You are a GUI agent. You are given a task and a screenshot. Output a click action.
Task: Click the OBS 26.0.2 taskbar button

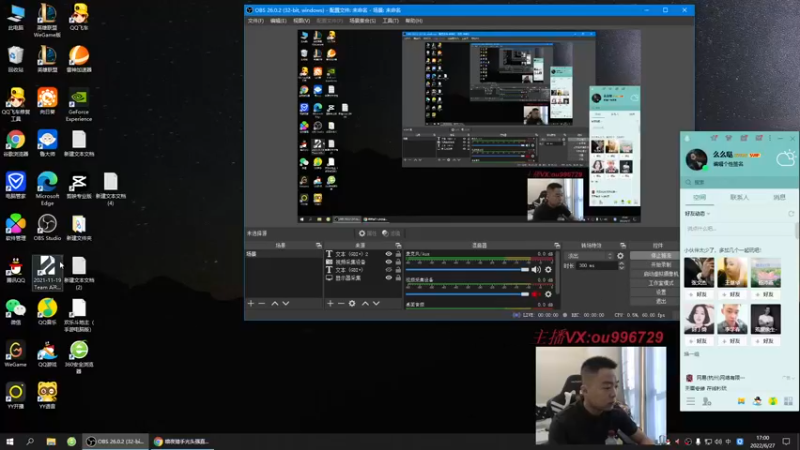[x=116, y=441]
